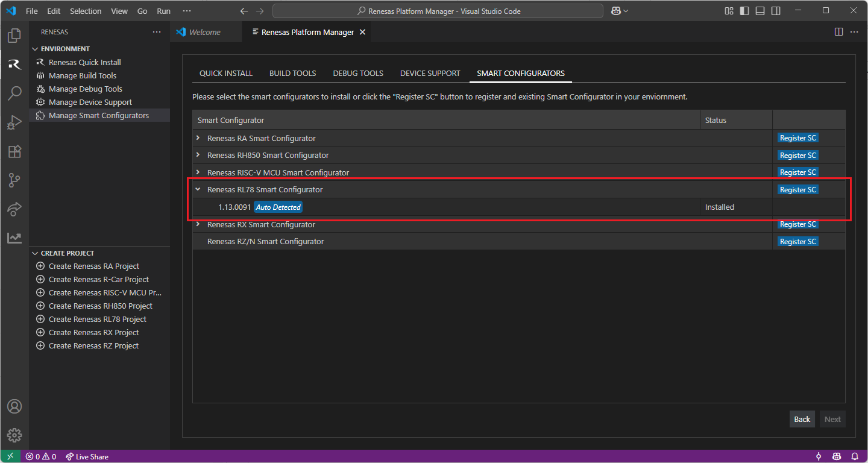Switch to the DEVICE SUPPORT tab
868x463 pixels.
(430, 74)
